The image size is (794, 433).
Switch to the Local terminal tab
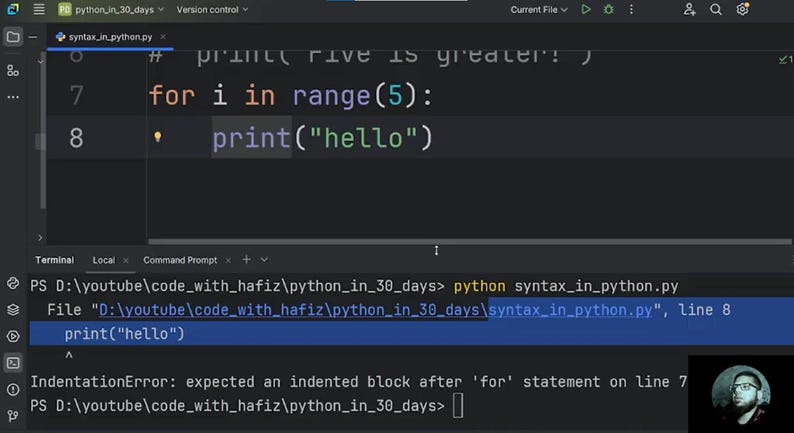(x=103, y=260)
